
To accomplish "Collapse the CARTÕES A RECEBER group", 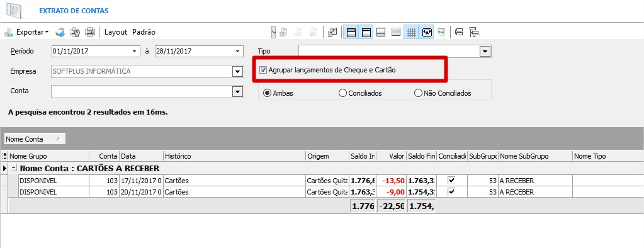I will [x=14, y=168].
